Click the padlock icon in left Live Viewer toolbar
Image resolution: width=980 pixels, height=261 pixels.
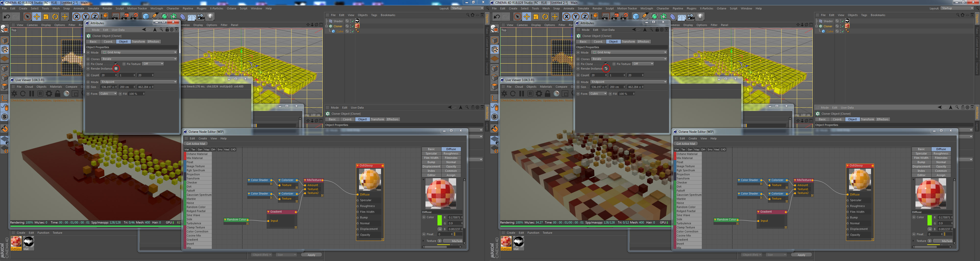coord(58,94)
